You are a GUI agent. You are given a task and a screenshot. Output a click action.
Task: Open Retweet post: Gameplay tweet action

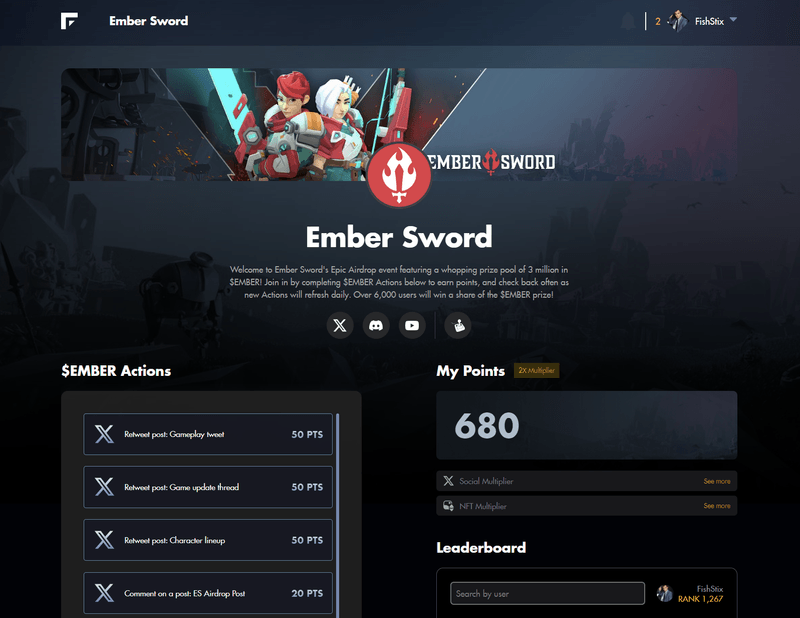pos(208,434)
